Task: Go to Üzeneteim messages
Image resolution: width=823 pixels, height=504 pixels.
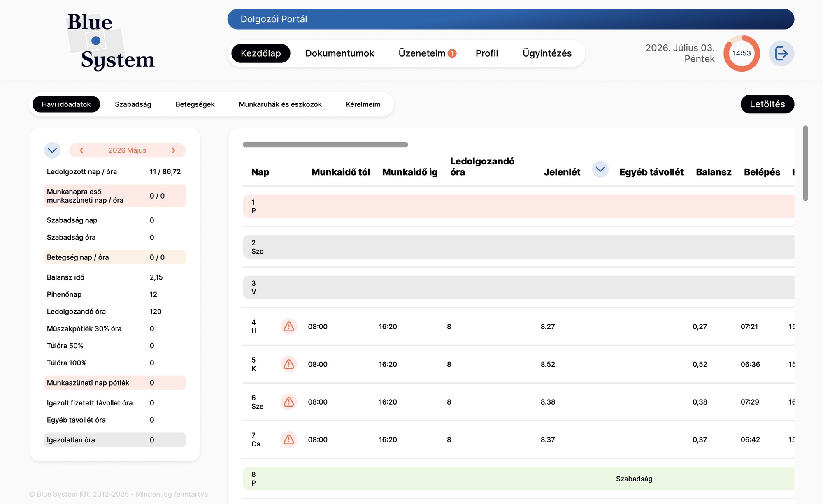Action: pyautogui.click(x=422, y=53)
